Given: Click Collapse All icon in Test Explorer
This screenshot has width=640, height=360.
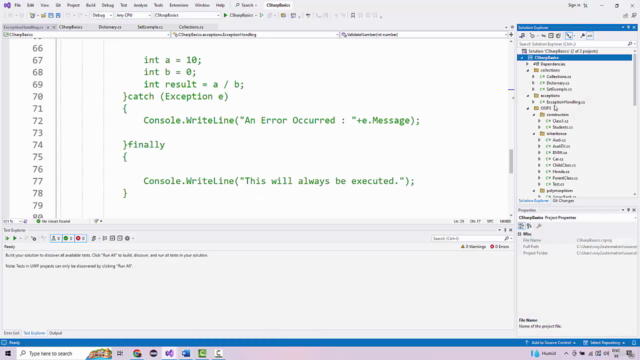Looking at the screenshot, I should pos(120,238).
